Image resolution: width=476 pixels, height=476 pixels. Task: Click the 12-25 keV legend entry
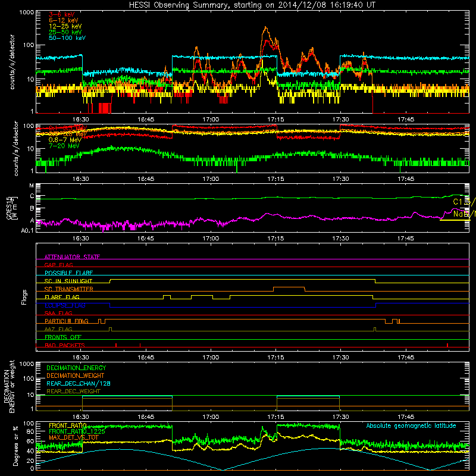[x=65, y=26]
